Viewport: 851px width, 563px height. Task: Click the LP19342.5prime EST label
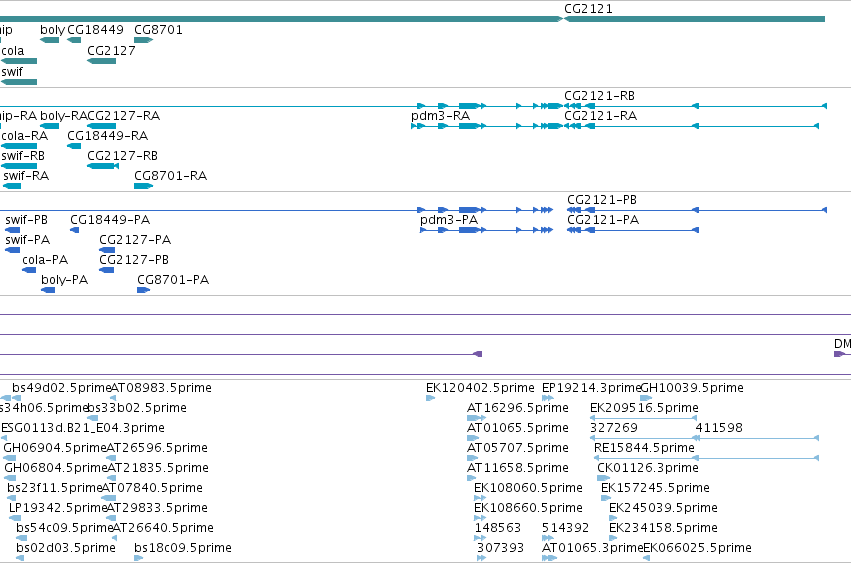point(58,509)
